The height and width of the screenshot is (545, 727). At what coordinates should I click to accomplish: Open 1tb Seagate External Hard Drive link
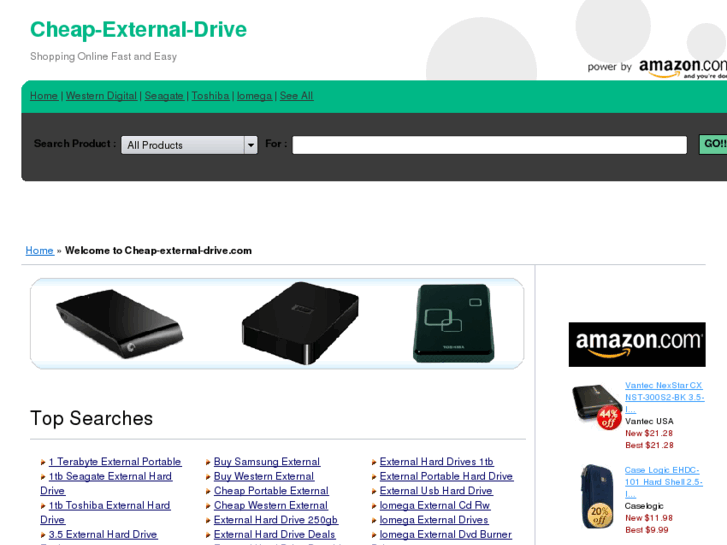click(110, 476)
